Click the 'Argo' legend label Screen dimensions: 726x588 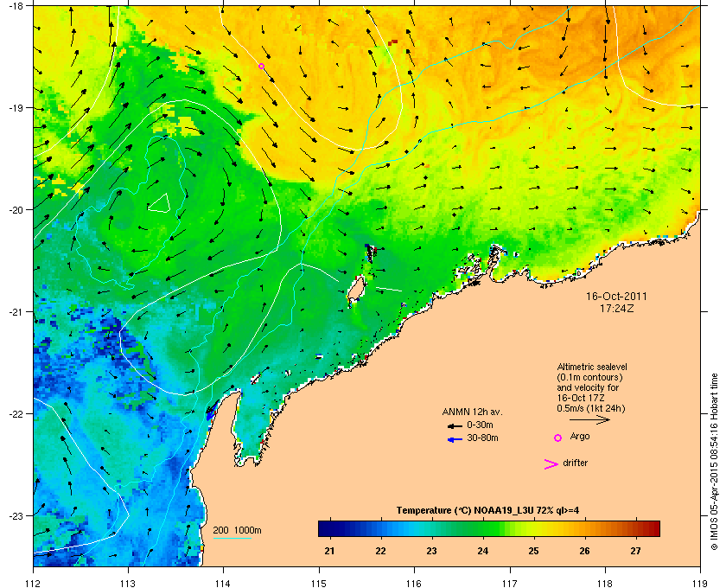(x=580, y=437)
